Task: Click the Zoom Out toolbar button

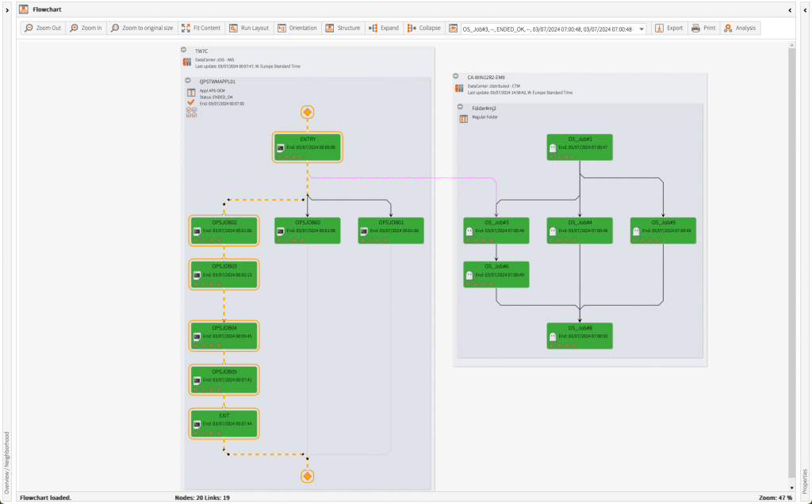Action: [x=43, y=28]
